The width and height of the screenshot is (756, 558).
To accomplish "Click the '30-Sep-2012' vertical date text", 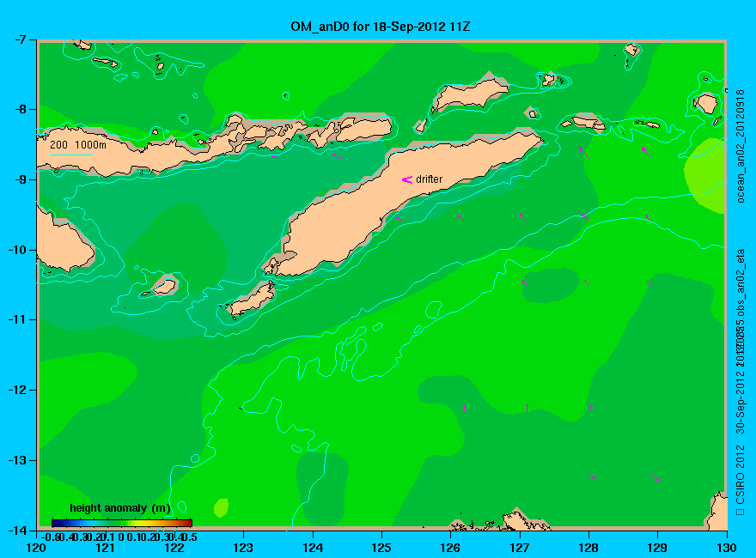I will [741, 401].
